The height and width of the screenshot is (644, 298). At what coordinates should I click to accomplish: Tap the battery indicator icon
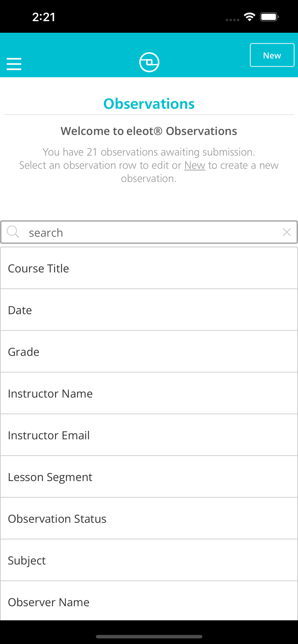pyautogui.click(x=269, y=17)
